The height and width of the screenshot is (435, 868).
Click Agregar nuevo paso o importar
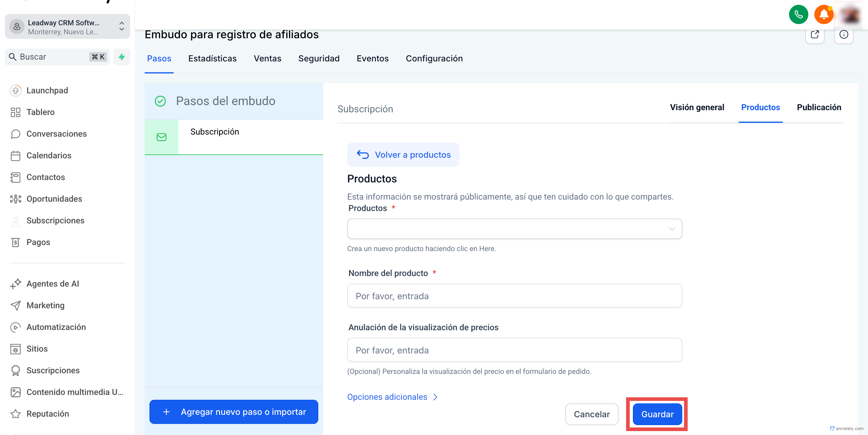(234, 412)
